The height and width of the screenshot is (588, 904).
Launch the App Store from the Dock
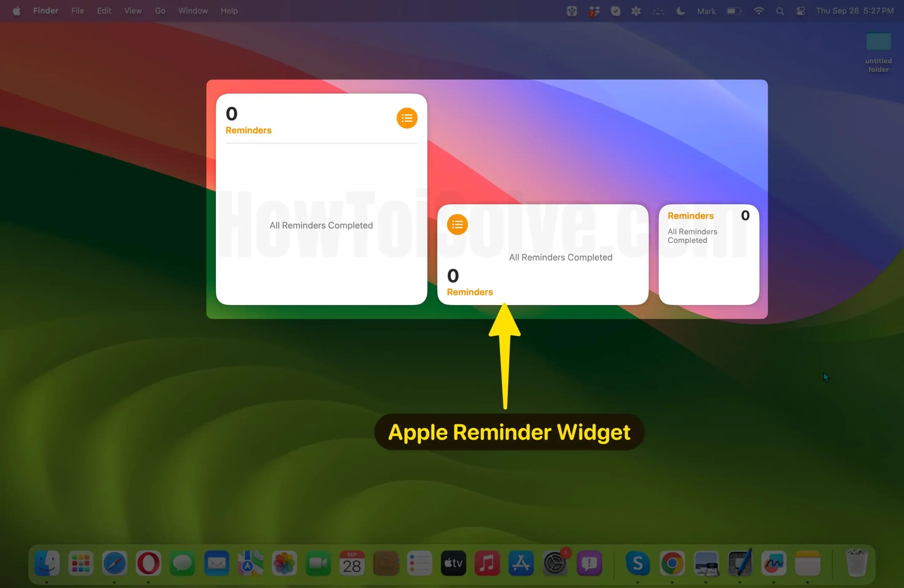521,564
